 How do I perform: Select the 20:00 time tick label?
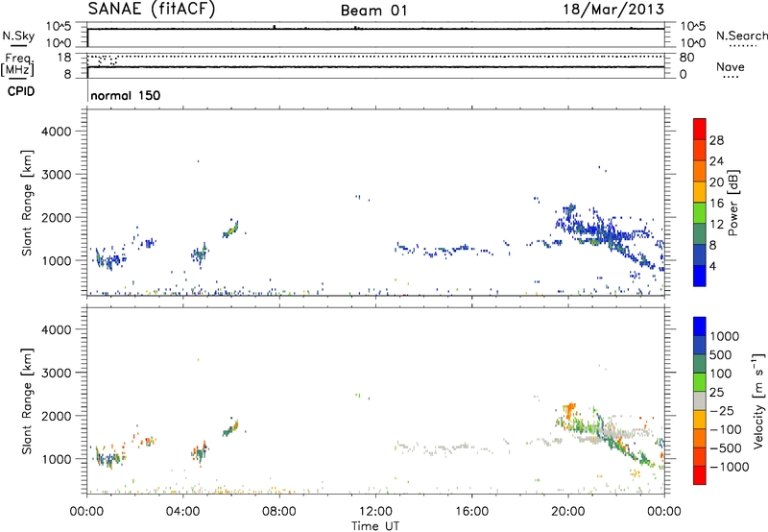click(x=567, y=512)
